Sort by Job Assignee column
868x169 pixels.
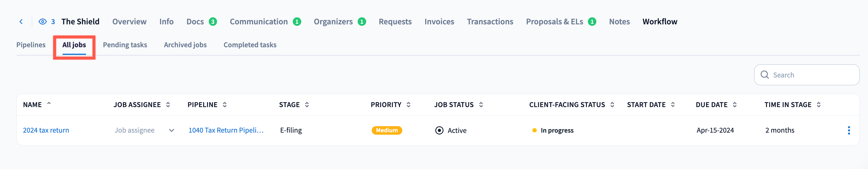click(x=168, y=105)
